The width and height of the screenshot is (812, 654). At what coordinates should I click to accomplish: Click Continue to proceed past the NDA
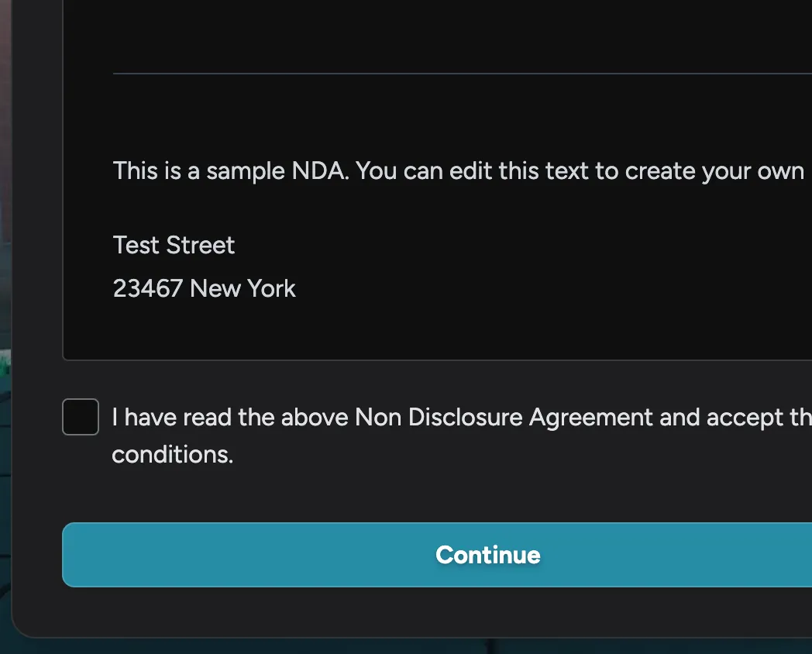coord(487,555)
